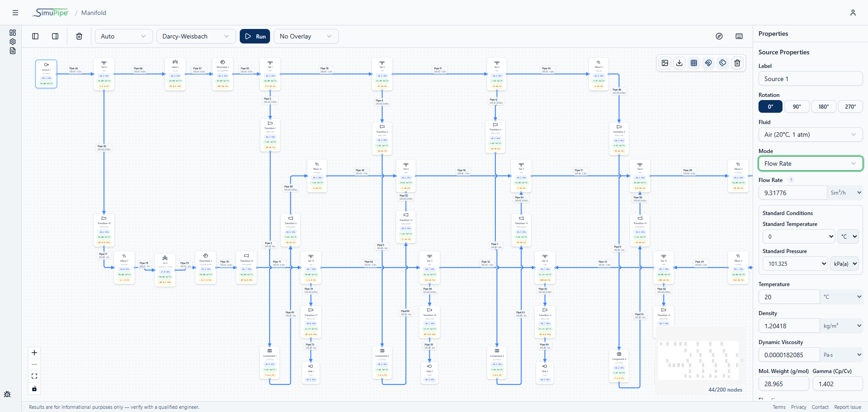Open the document report icon in sidebar
This screenshot has width=868, height=412.
13,51
